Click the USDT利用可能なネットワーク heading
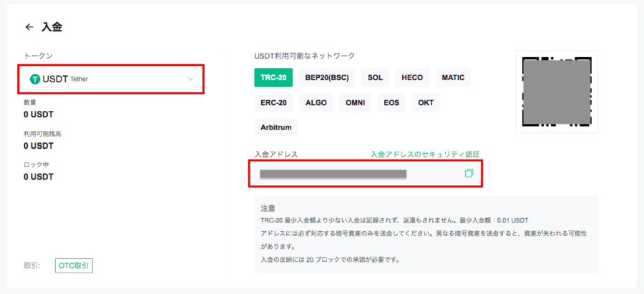This screenshot has height=294, width=644. tap(304, 55)
